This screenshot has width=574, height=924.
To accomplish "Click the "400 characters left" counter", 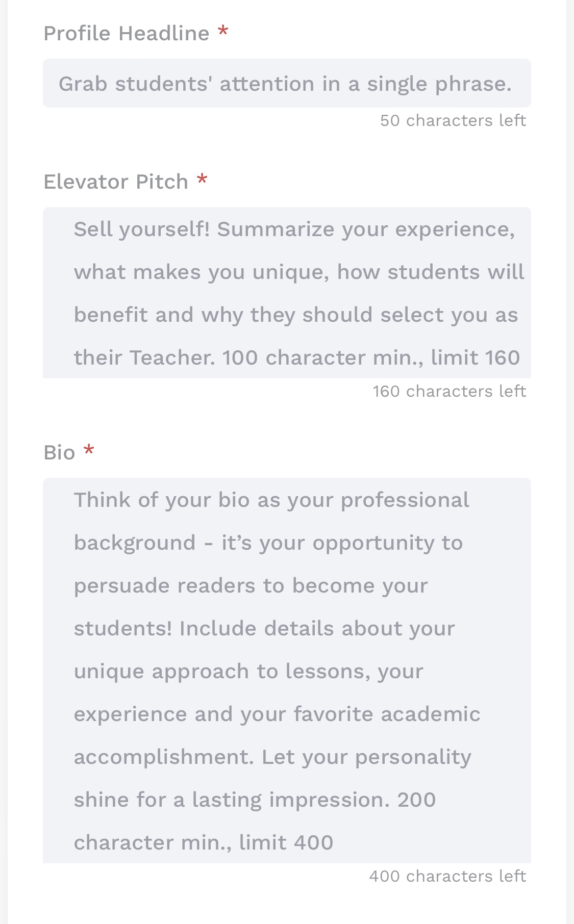I will click(447, 877).
